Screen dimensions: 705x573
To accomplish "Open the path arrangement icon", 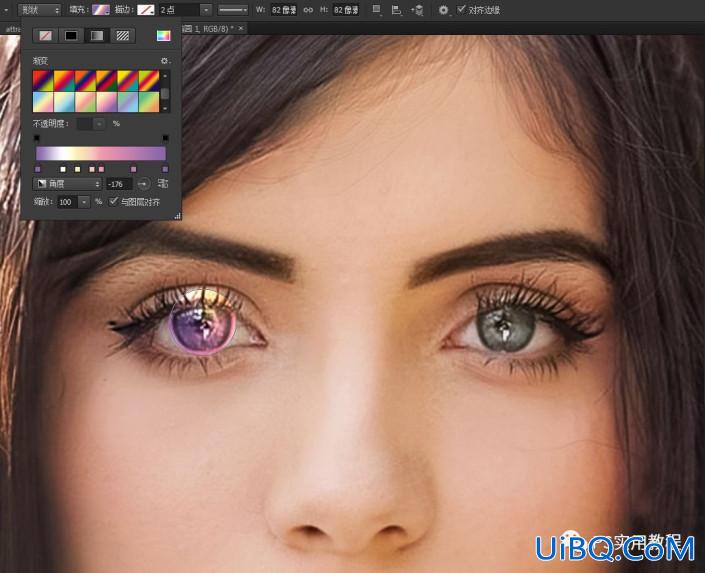I will click(417, 10).
